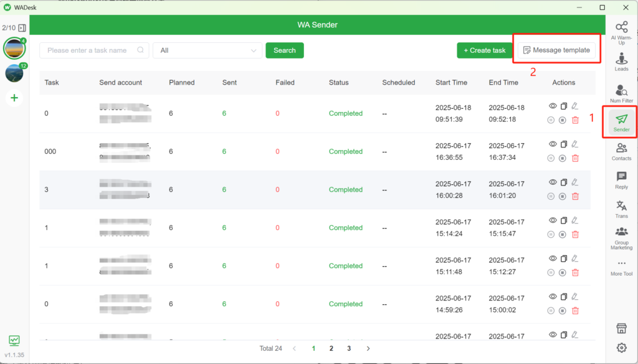Edit the task started at 14:59:26

574,297
